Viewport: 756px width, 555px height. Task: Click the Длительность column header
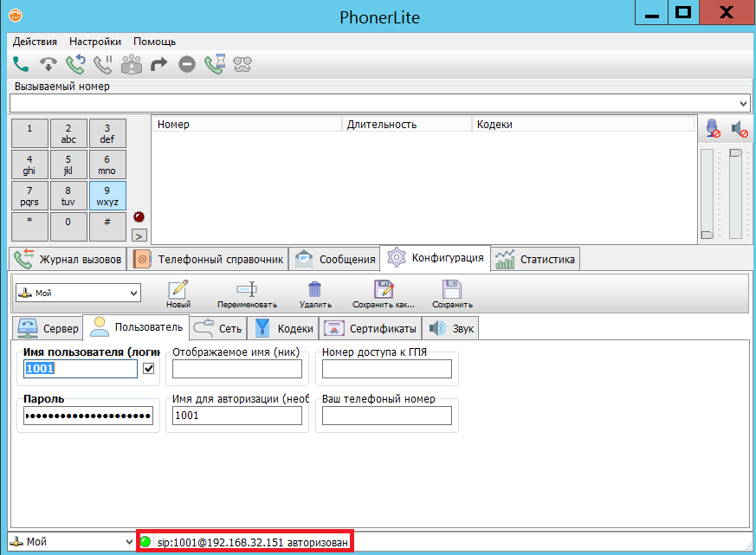tap(406, 125)
